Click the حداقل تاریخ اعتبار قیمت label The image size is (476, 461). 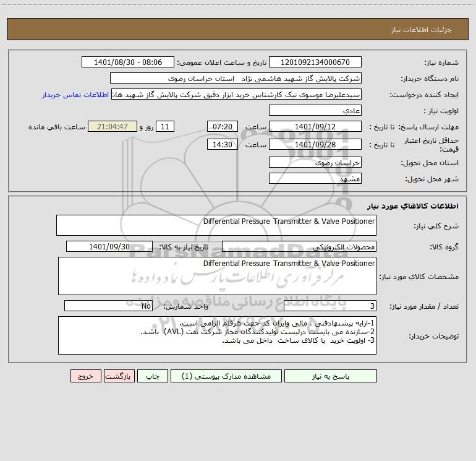[x=431, y=145]
